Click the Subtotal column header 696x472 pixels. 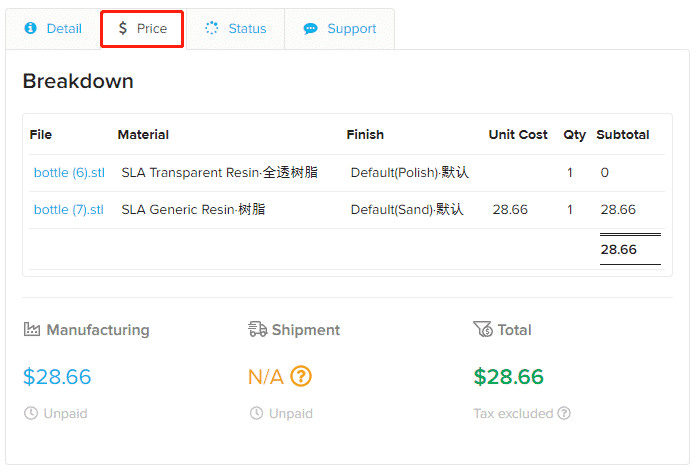pos(622,135)
